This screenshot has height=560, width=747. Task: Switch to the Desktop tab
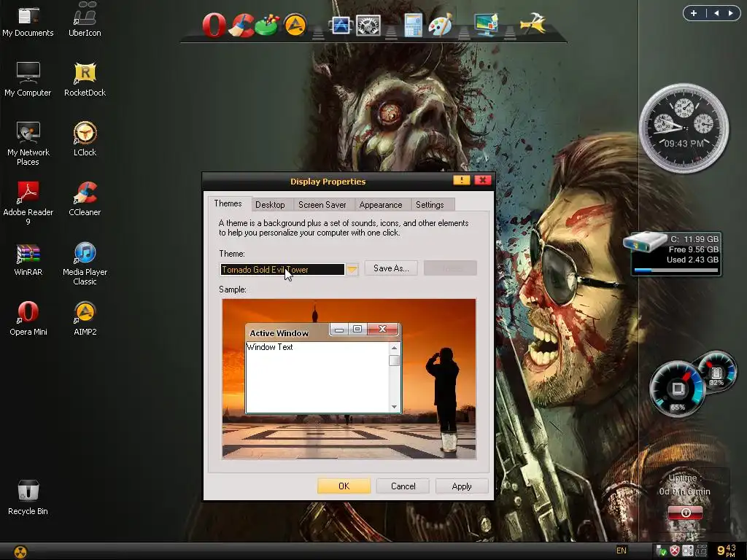point(270,205)
